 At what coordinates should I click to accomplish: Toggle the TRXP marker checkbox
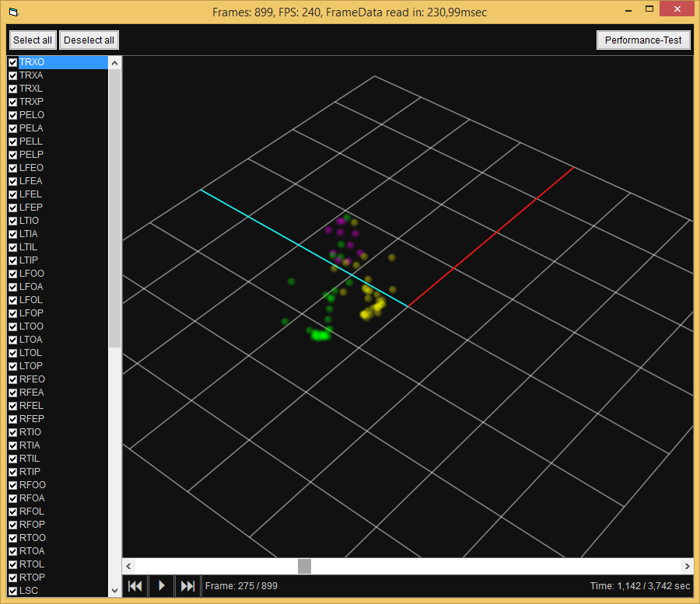[x=12, y=101]
